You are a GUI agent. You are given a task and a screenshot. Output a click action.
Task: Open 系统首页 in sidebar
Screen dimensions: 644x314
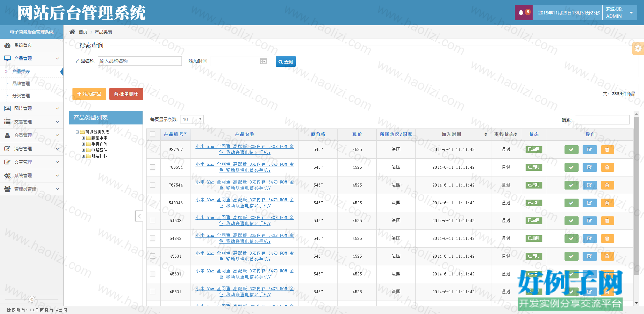point(32,45)
